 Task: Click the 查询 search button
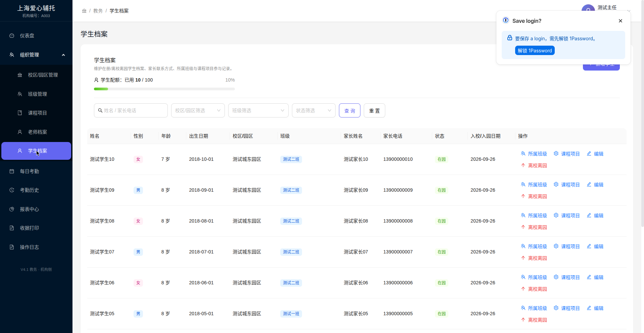point(350,110)
